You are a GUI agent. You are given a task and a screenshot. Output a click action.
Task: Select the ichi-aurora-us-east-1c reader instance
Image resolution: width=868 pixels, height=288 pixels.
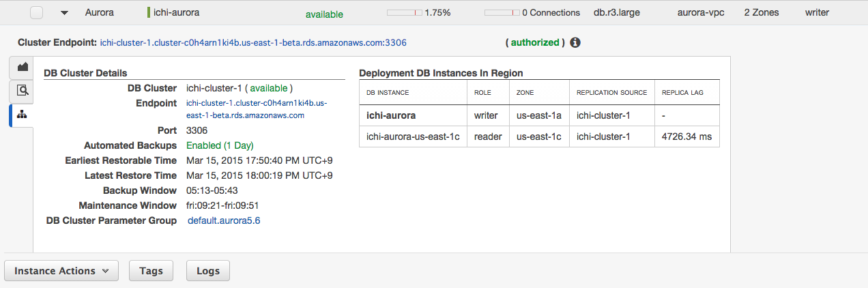[413, 136]
